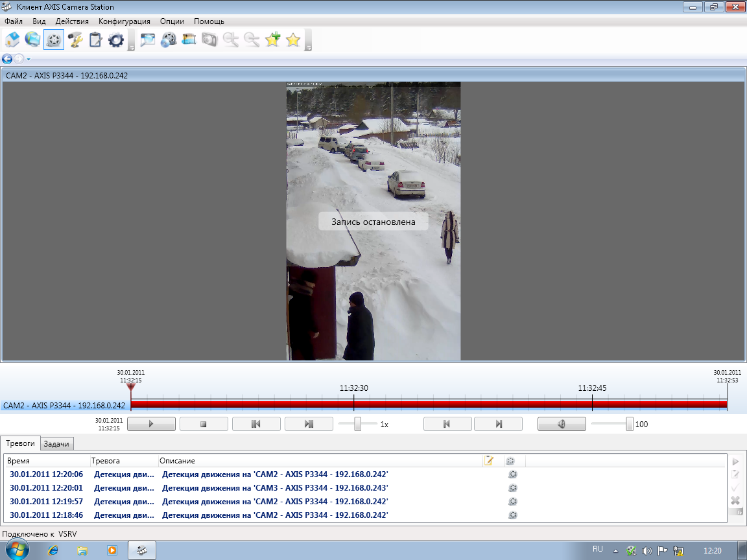Click the 11:32:45 mark on the timeline
This screenshot has height=560, width=747.
592,404
